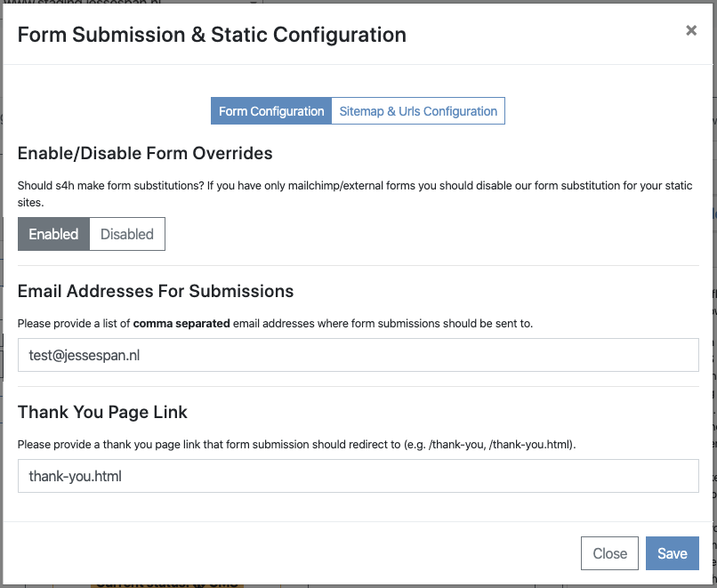Switch to the Form Configuration tab

(271, 110)
